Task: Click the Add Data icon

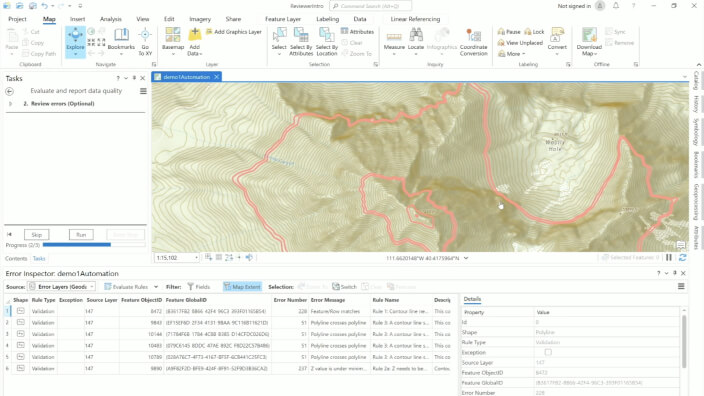Action: [194, 42]
